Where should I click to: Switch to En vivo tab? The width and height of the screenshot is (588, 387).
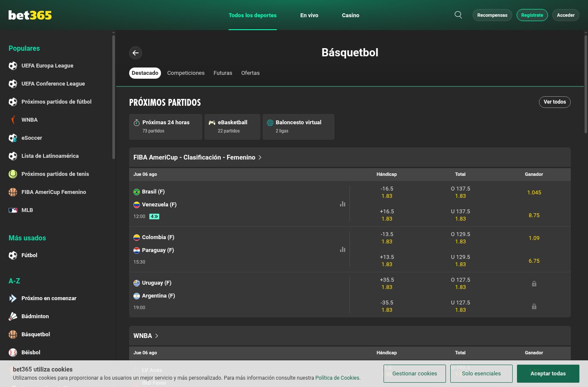pyautogui.click(x=309, y=15)
